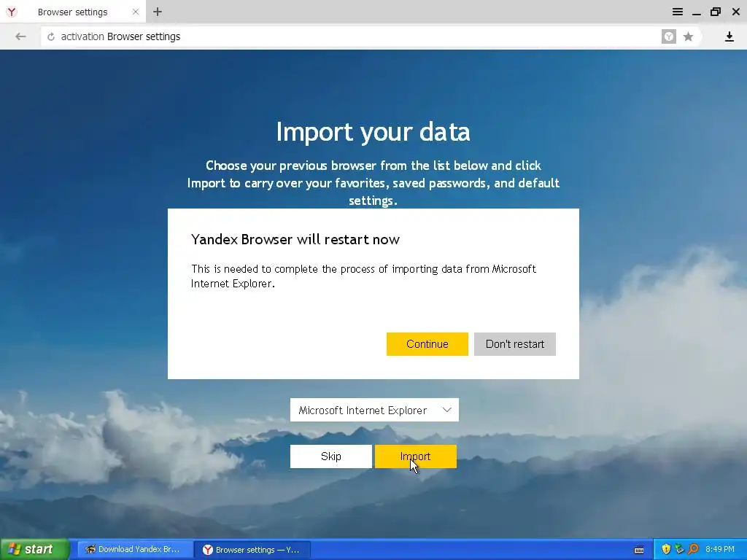Open the downloads arrow icon
Image resolution: width=747 pixels, height=560 pixels.
(729, 36)
